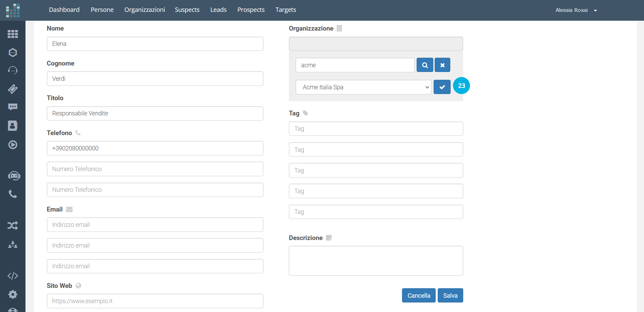Click the note icon beside Descrizione
This screenshot has width=644, height=312.
click(x=329, y=238)
